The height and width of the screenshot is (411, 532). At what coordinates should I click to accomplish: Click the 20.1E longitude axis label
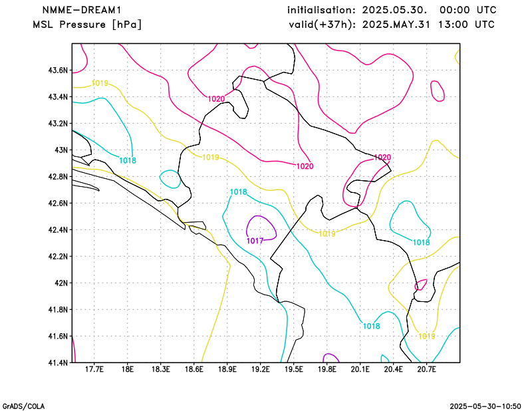pyautogui.click(x=360, y=369)
